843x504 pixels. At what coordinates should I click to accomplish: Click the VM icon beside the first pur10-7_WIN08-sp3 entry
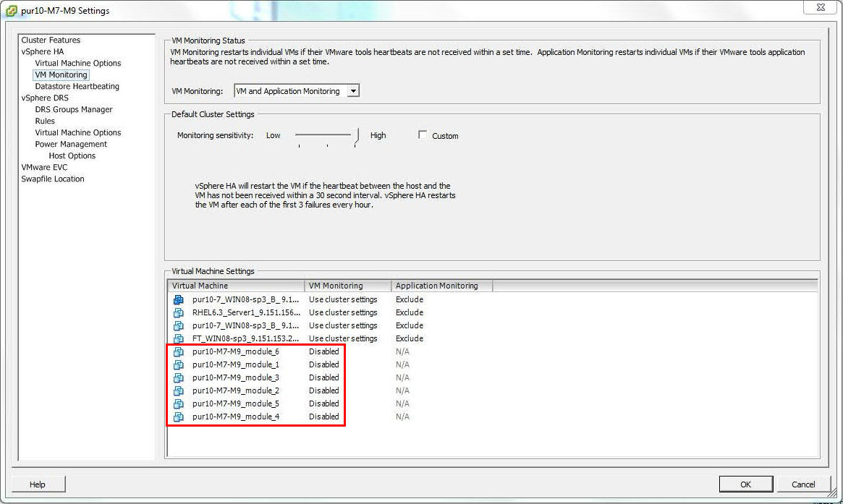click(178, 299)
